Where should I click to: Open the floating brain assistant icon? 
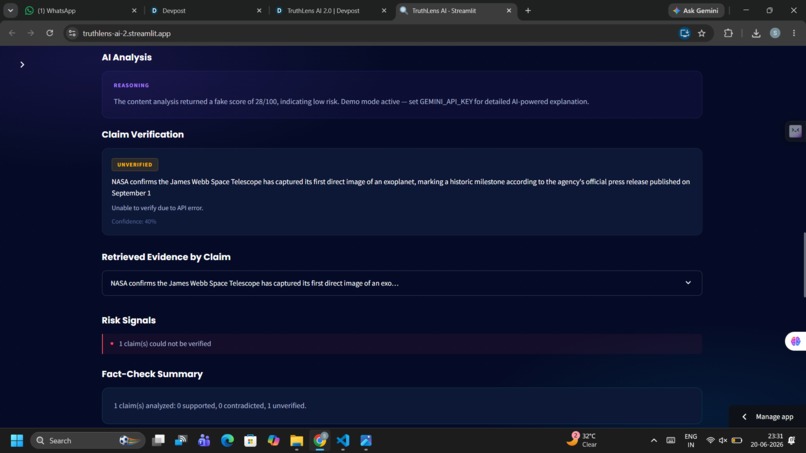coord(796,341)
